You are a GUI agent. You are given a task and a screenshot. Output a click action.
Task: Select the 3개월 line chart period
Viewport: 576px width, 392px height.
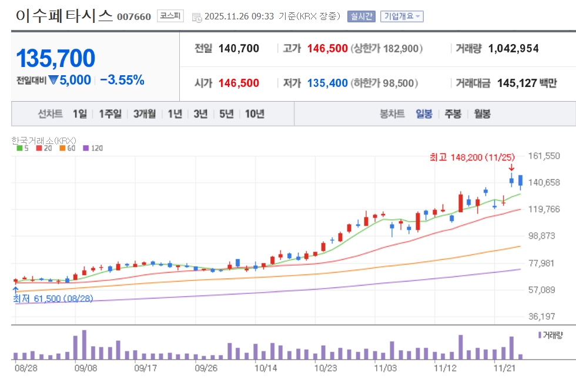click(x=144, y=114)
